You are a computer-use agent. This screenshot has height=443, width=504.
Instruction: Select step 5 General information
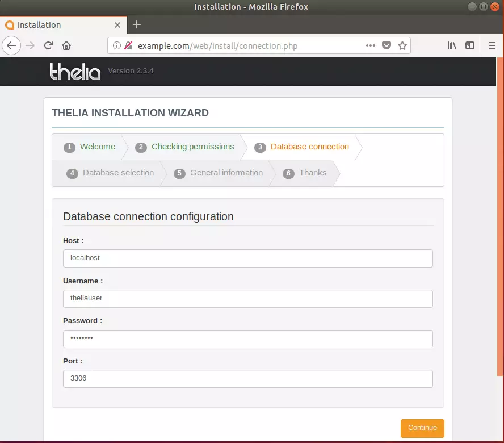[219, 173]
